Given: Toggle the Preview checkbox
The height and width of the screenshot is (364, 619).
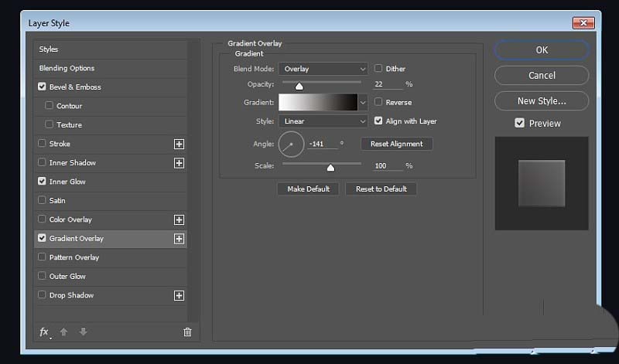Looking at the screenshot, I should pos(519,123).
